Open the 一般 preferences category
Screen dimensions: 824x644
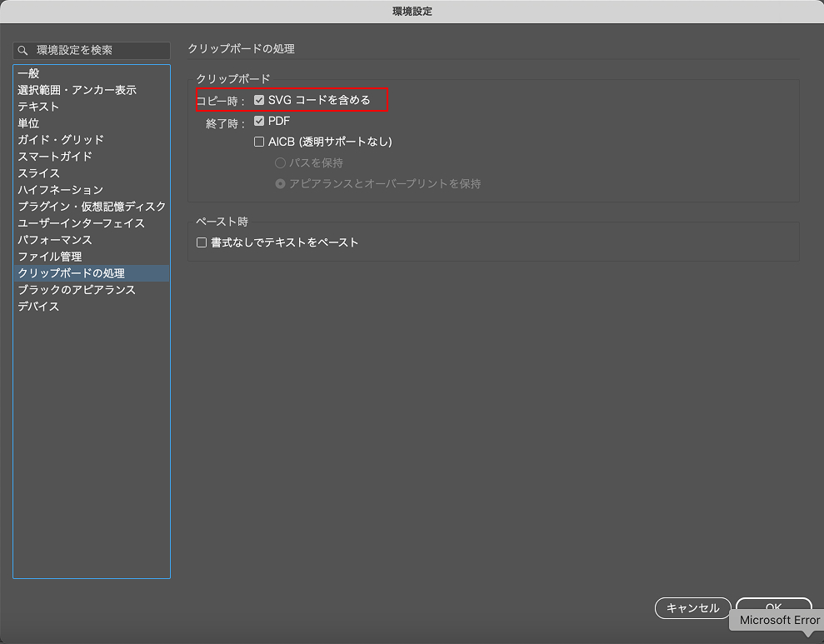[x=29, y=73]
